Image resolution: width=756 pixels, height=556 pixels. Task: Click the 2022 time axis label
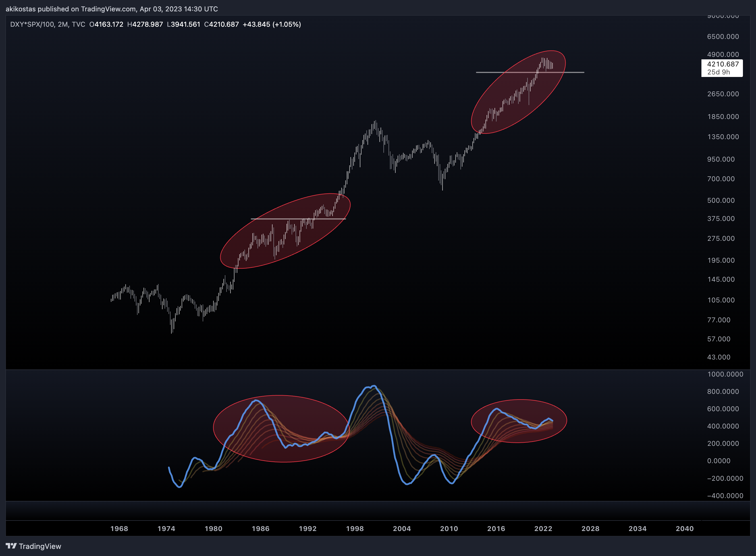pos(543,528)
